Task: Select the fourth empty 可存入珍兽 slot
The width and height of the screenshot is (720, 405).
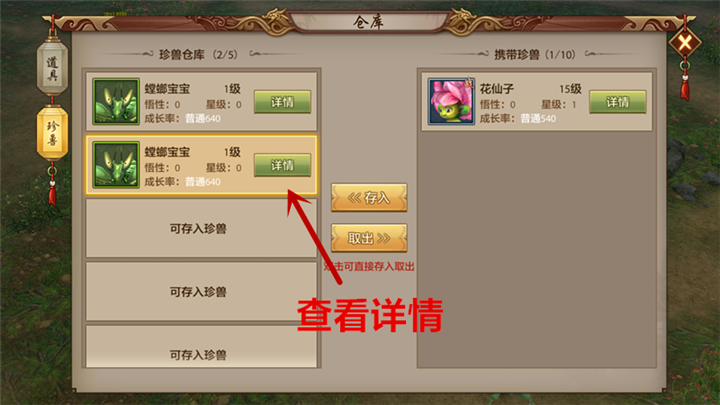Action: tap(201, 292)
